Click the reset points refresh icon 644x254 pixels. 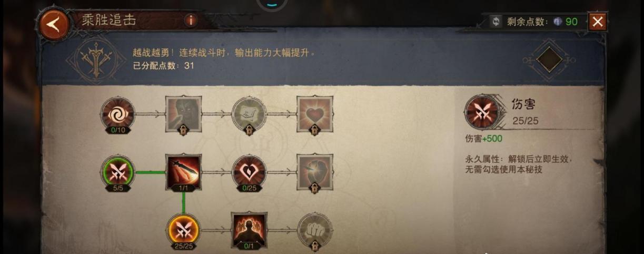496,22
